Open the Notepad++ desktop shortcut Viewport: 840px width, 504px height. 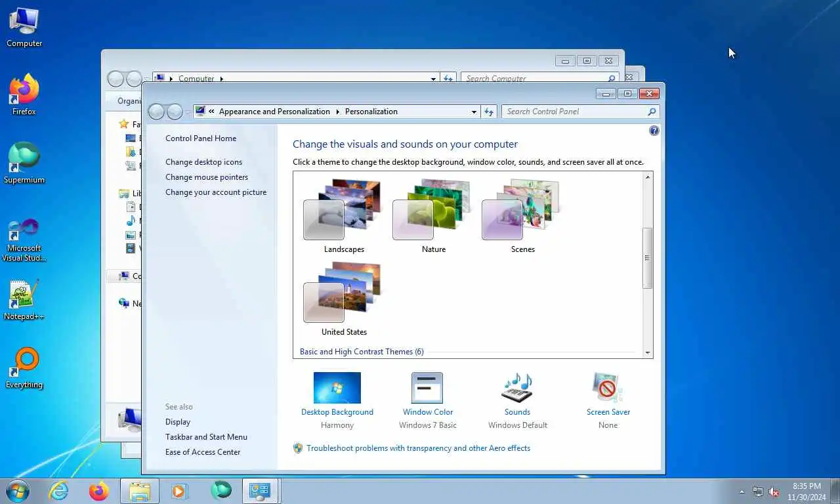pos(24,301)
